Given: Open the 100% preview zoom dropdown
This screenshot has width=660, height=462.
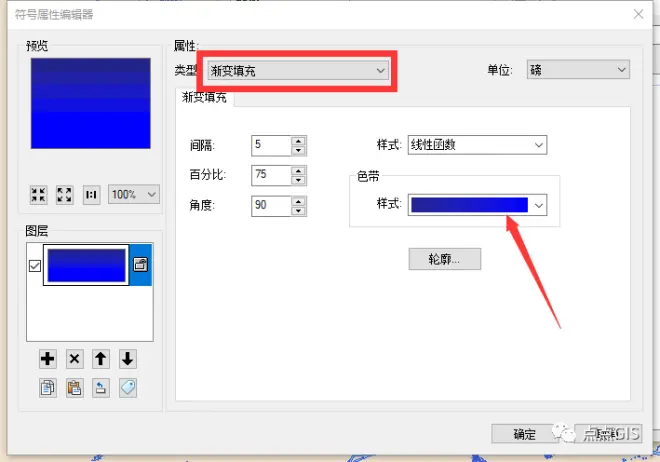Looking at the screenshot, I should (134, 194).
